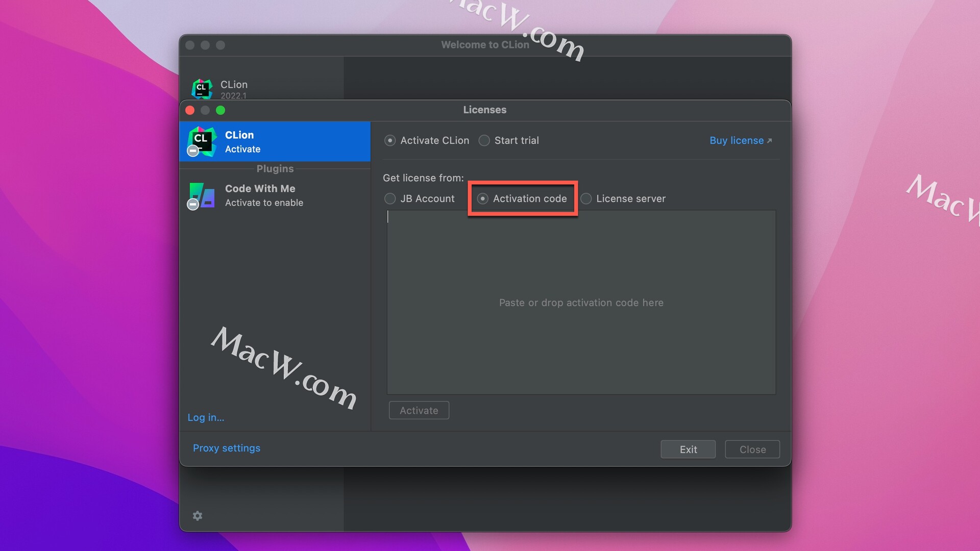Click the green zoom button of Licenses dialog
Screen dimensions: 980x551
click(x=220, y=110)
